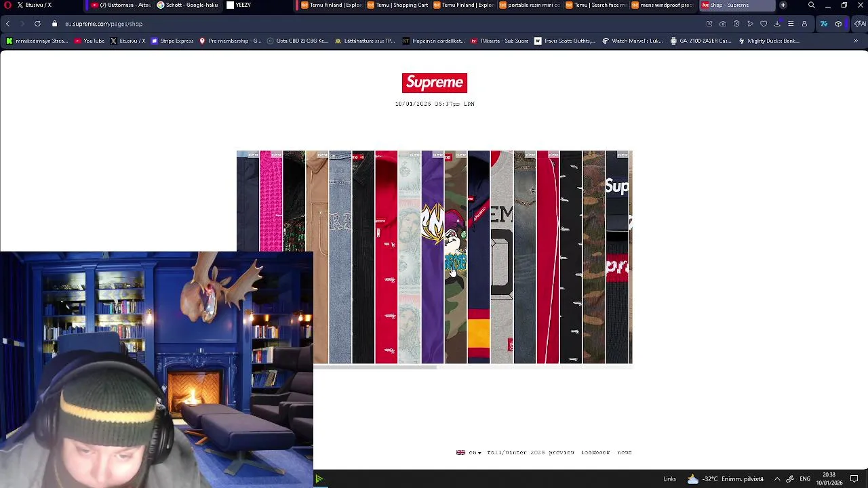Click the heart bookmark icon in address bar
This screenshot has height=488, width=868.
pos(764,24)
